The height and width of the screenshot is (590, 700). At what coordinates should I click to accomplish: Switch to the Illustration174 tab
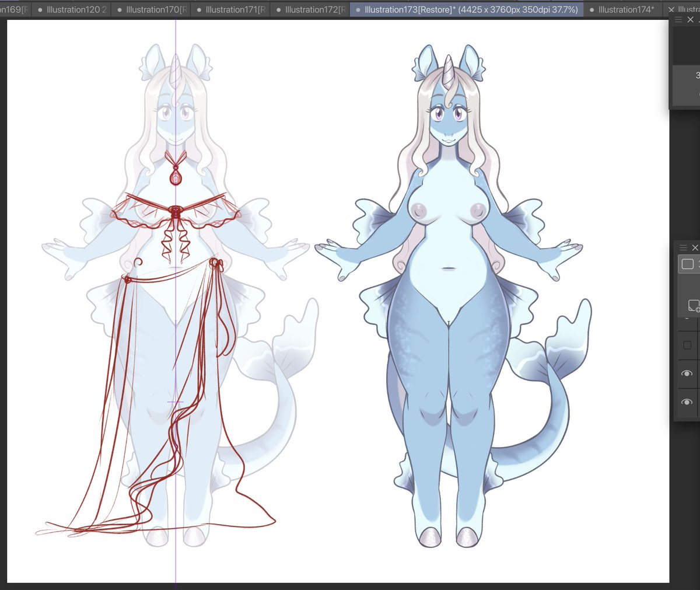point(624,9)
